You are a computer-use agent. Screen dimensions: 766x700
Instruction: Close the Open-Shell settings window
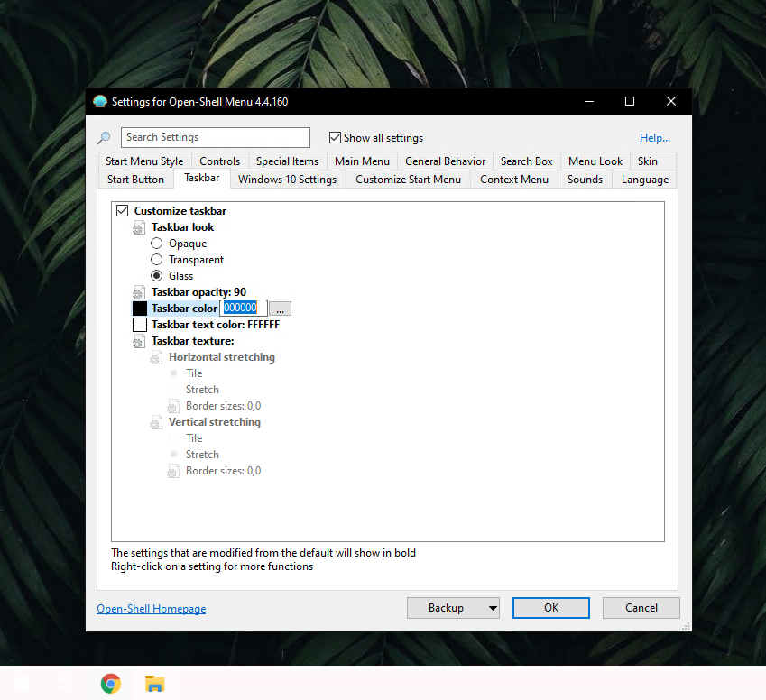(670, 102)
